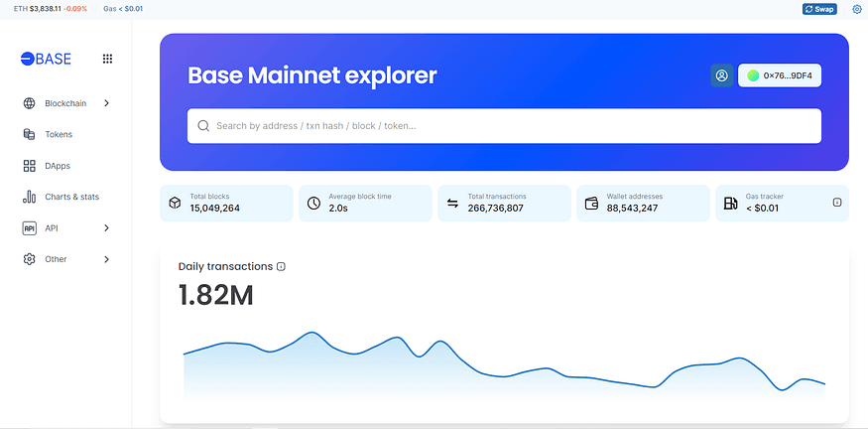868x429 pixels.
Task: Open the Blockchain menu item
Action: click(66, 103)
